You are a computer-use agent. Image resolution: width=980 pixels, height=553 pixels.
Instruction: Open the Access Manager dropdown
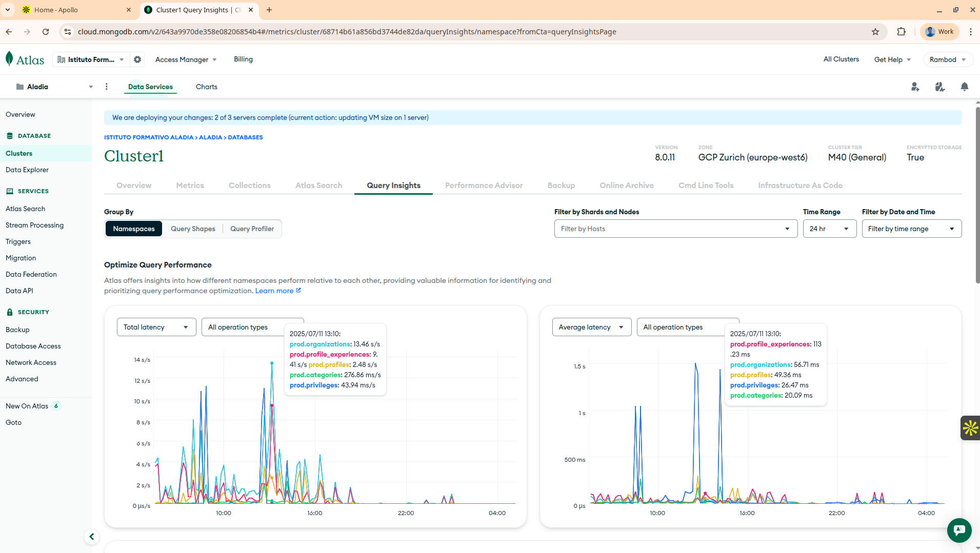point(186,59)
